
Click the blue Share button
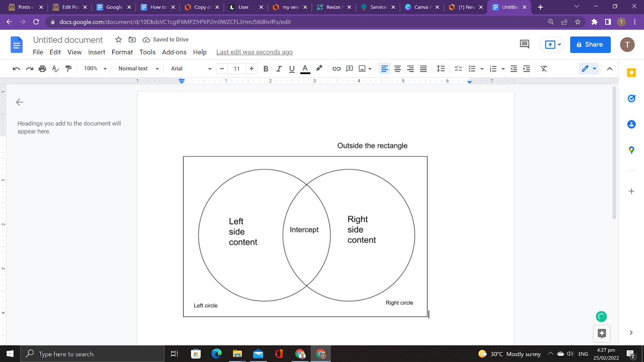click(590, 45)
